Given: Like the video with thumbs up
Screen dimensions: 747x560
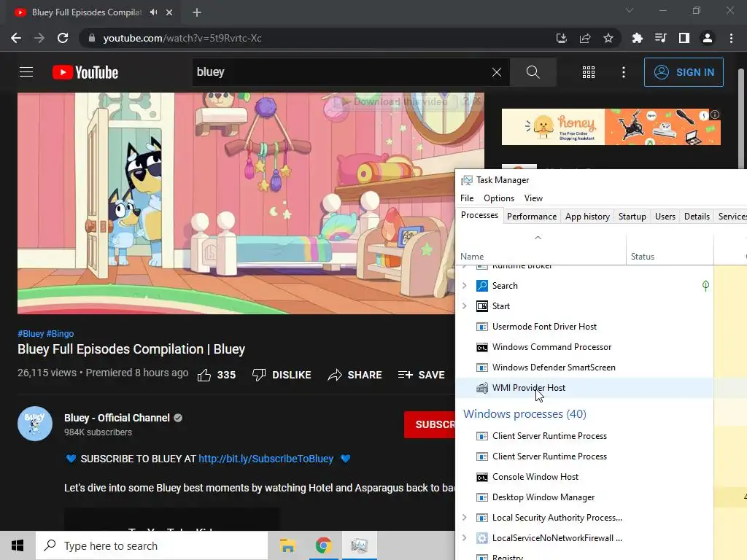Looking at the screenshot, I should tap(216, 376).
